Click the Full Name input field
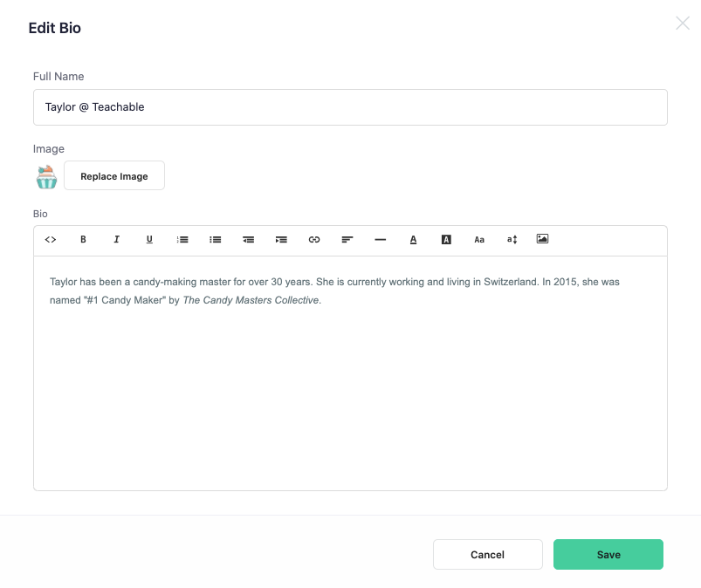Screen dimensions: 701x588 point(351,107)
